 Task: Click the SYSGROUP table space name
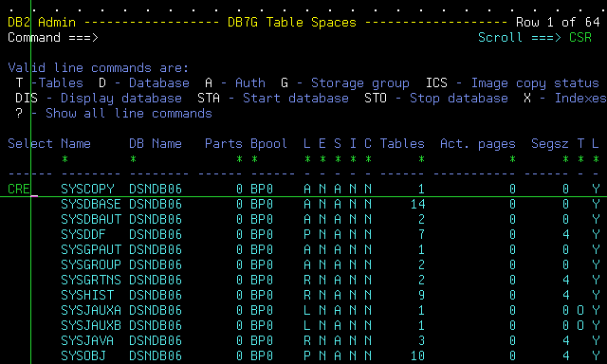tap(91, 264)
